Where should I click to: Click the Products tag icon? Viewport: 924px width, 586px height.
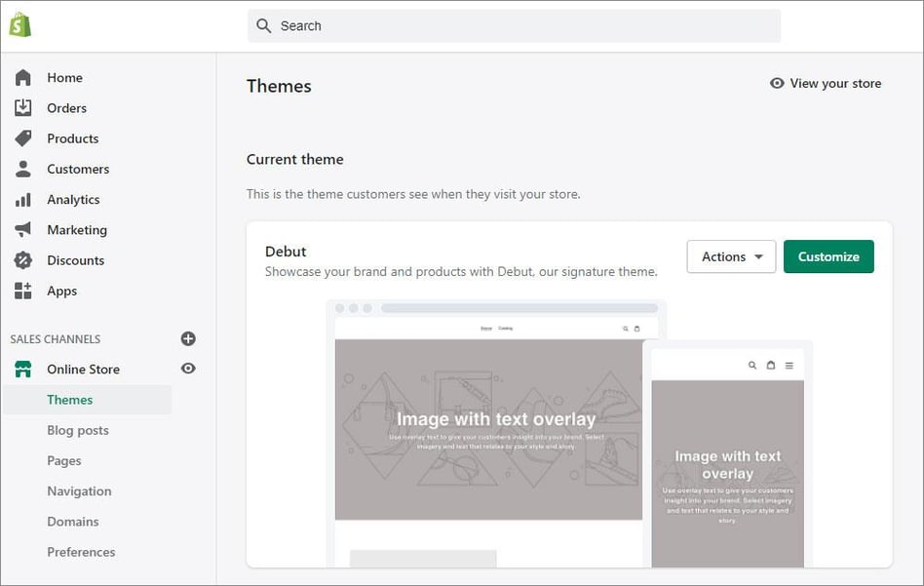tap(24, 138)
